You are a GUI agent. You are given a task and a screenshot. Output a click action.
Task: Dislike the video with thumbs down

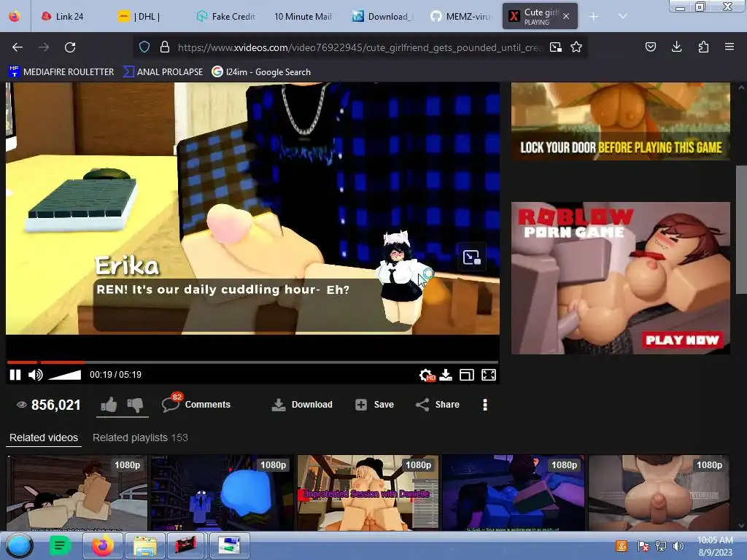pos(135,405)
